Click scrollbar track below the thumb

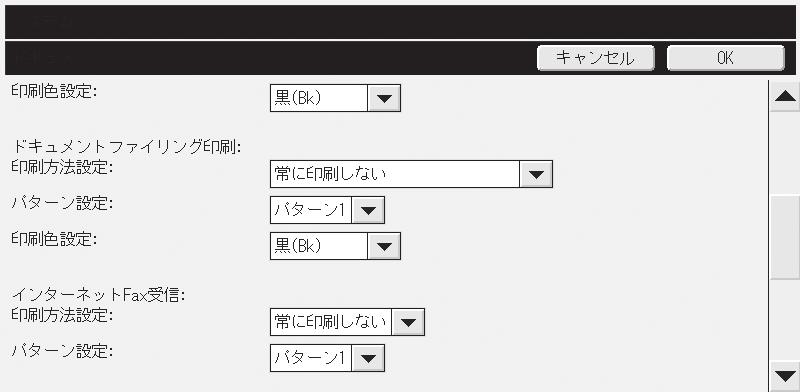click(x=785, y=320)
